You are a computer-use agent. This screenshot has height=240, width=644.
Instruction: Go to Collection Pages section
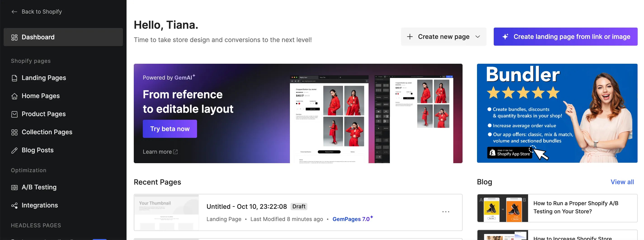point(47,132)
